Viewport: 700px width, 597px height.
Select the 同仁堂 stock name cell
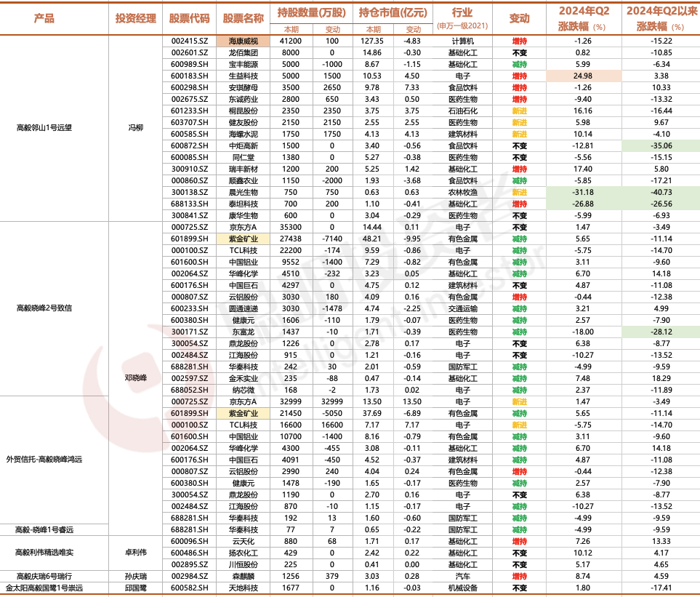243,157
